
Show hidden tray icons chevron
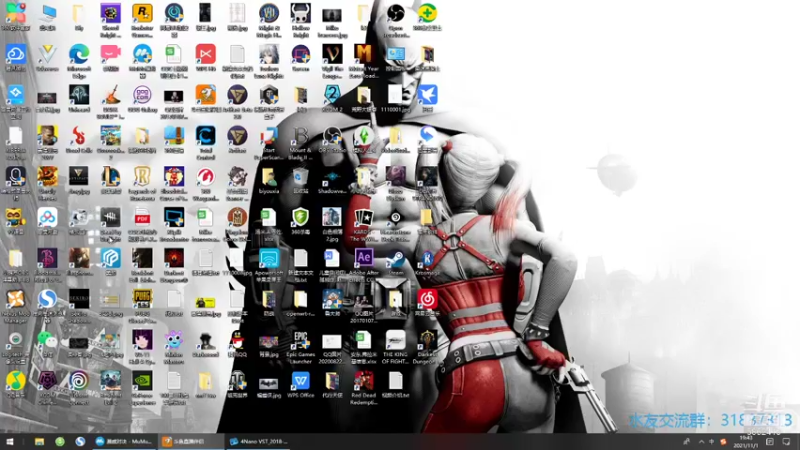coord(701,441)
